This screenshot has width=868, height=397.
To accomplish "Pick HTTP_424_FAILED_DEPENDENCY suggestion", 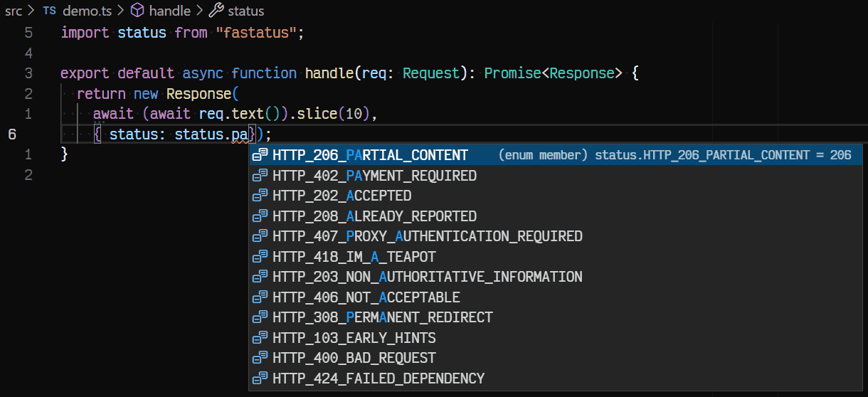I will tap(556, 379).
